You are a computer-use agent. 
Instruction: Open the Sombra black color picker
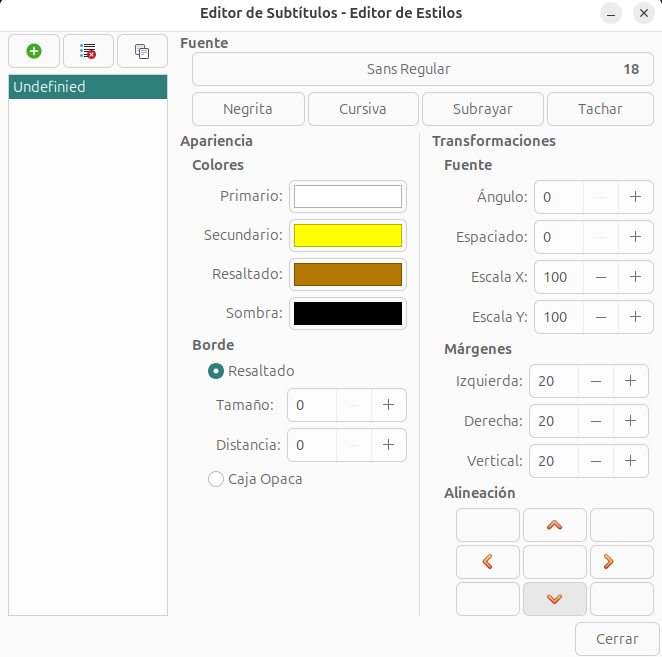click(x=348, y=313)
